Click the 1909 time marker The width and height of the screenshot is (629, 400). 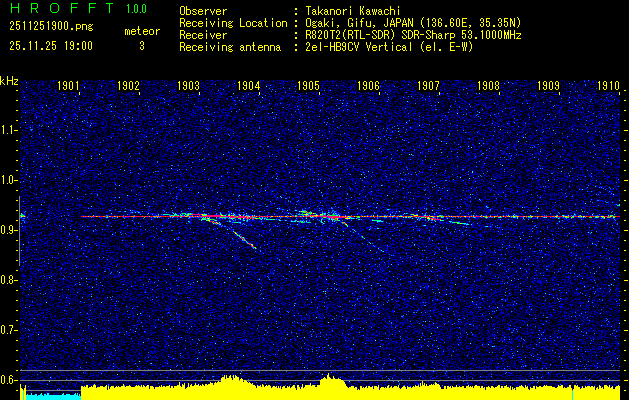[x=548, y=86]
